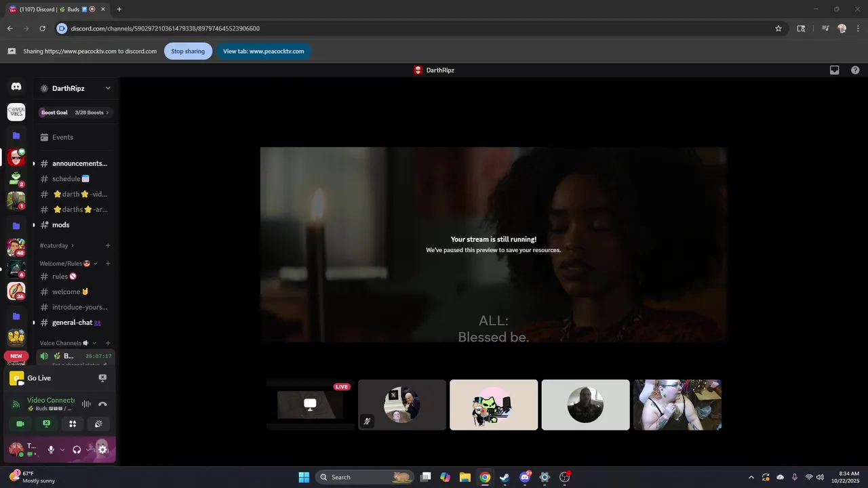Viewport: 868px width, 488px height.
Task: Open the mods channel
Action: point(75,225)
